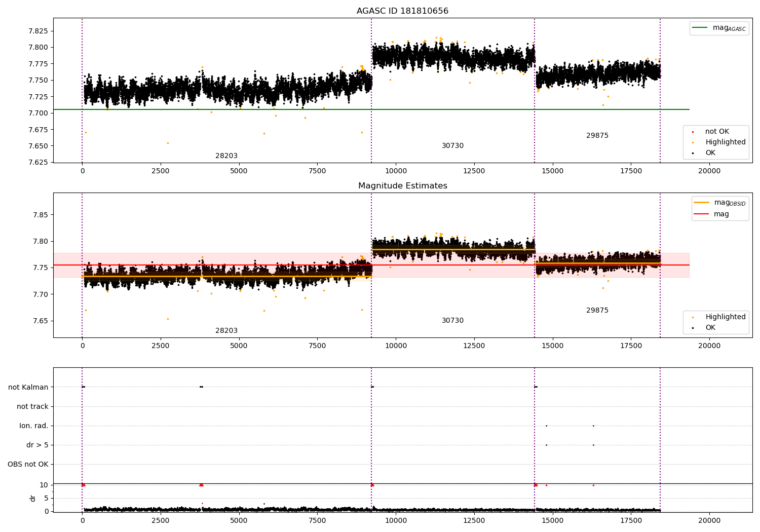Click obsid label 30730 in Magnitude Estimates plot
This screenshot has width=760, height=532.
coord(452,320)
